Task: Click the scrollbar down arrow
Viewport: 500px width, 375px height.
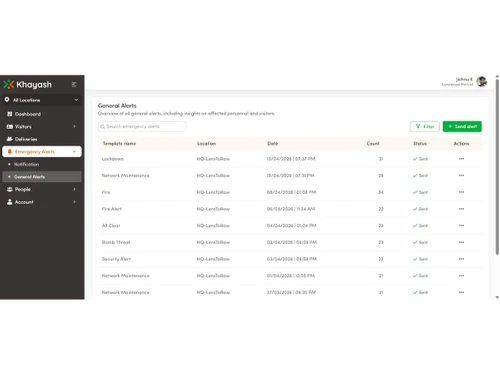Action: (497, 297)
